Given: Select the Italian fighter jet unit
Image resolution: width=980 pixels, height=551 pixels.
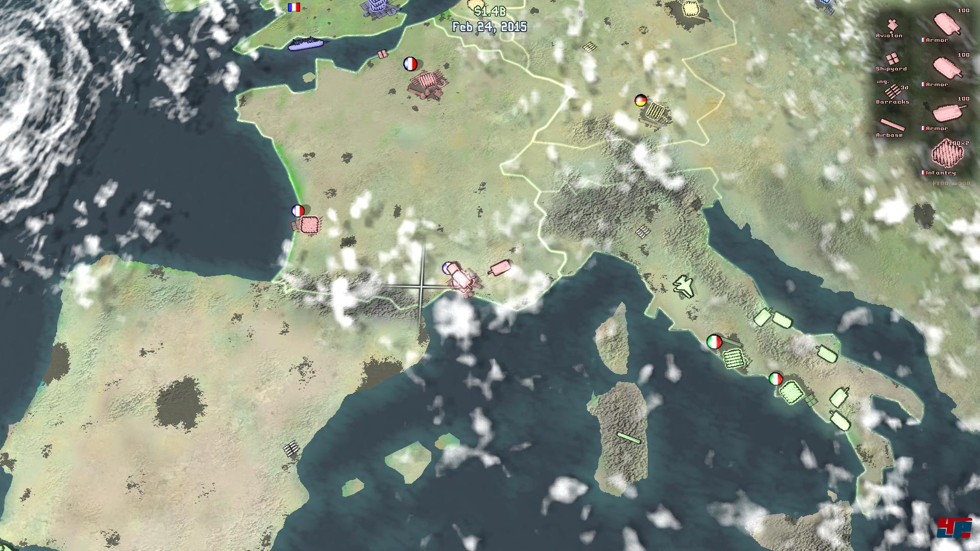Looking at the screenshot, I should 683,285.
